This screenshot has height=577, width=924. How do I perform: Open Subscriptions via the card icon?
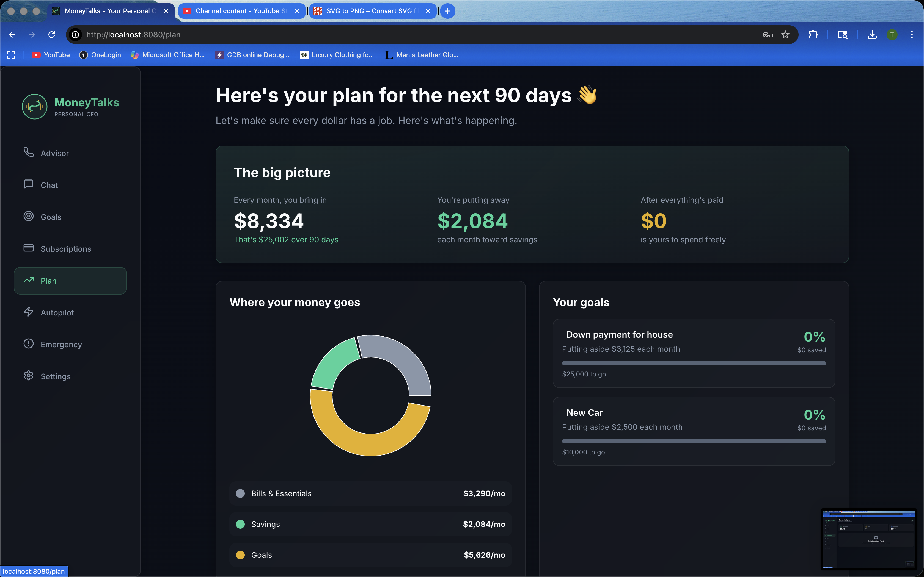pyautogui.click(x=29, y=248)
